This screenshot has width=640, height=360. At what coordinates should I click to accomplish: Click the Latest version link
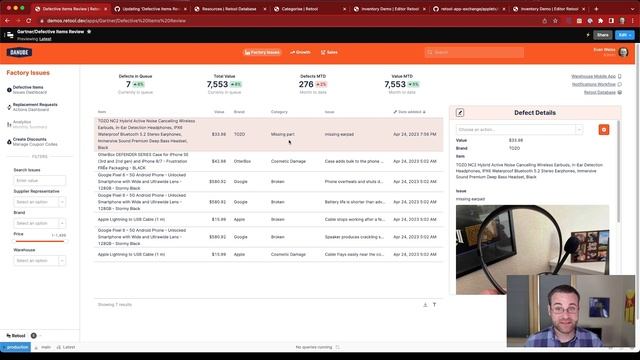45,39
